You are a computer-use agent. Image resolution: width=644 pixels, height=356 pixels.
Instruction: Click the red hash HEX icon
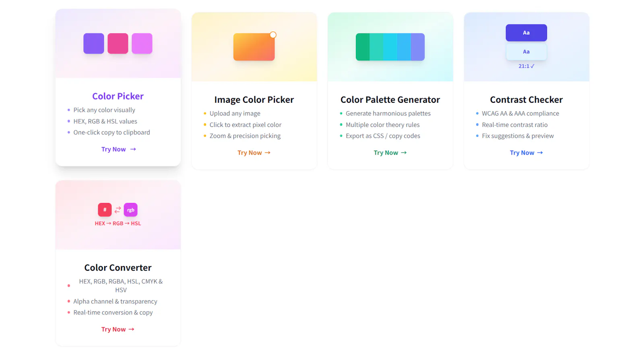[105, 210]
